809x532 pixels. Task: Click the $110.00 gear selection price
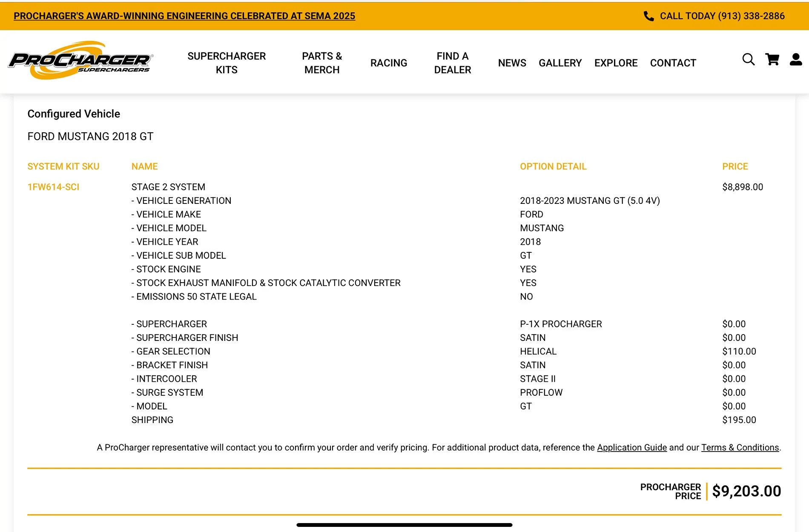tap(739, 352)
